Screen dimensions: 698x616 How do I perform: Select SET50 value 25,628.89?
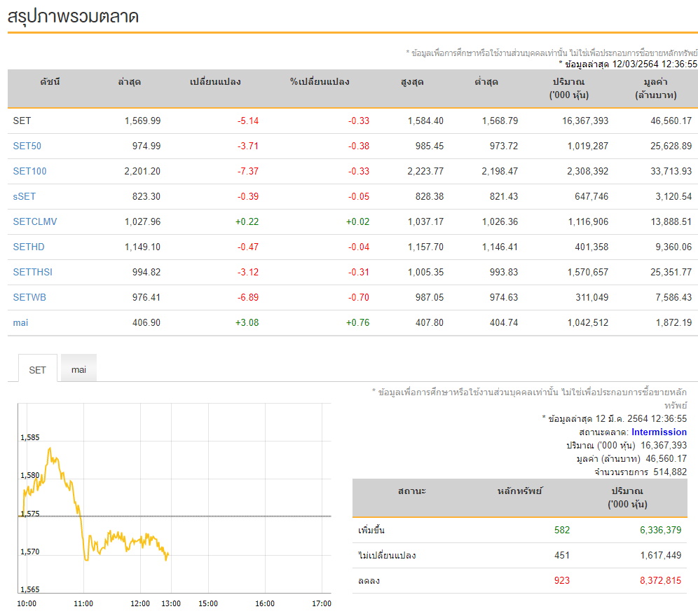click(671, 146)
